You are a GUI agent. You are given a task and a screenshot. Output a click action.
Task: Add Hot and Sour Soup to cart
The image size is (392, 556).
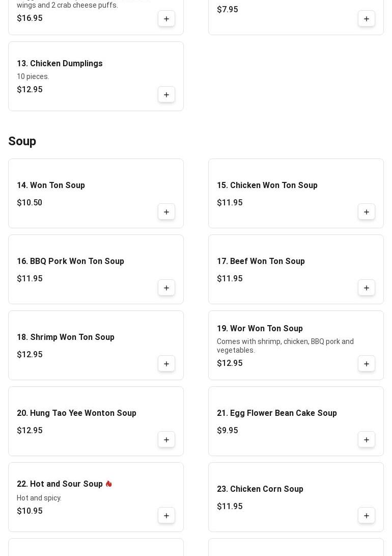(166, 516)
